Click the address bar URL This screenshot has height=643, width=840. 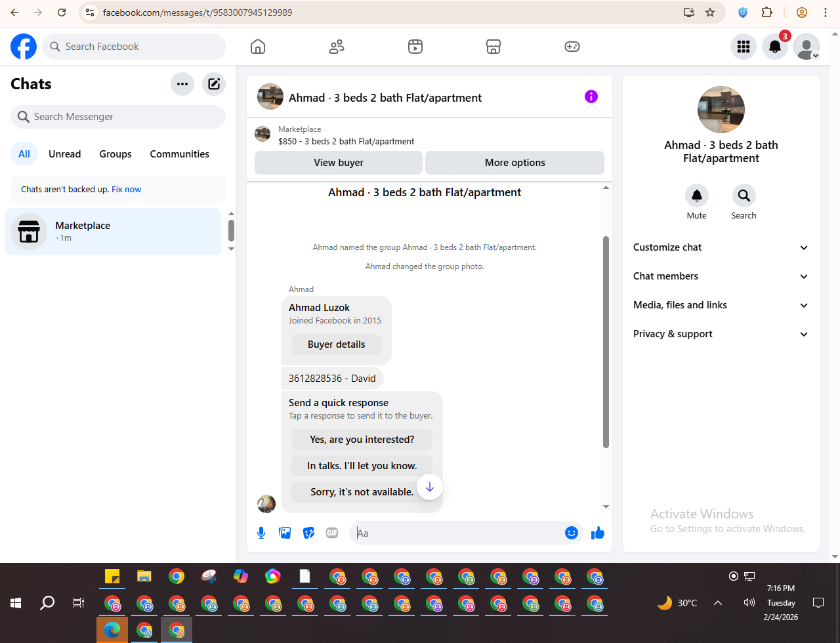pos(198,12)
